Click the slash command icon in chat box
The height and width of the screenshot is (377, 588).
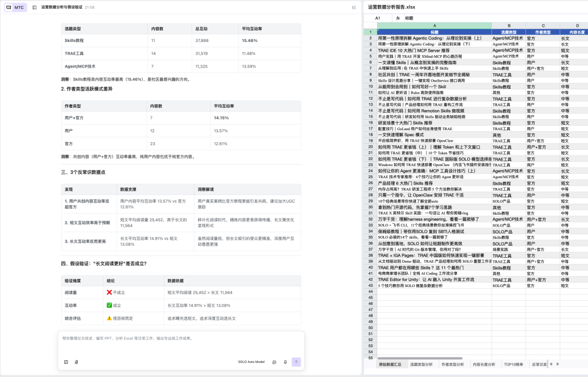click(x=66, y=362)
